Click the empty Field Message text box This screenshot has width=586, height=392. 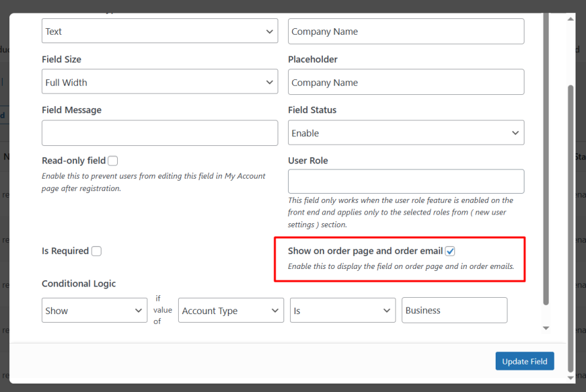(x=159, y=132)
